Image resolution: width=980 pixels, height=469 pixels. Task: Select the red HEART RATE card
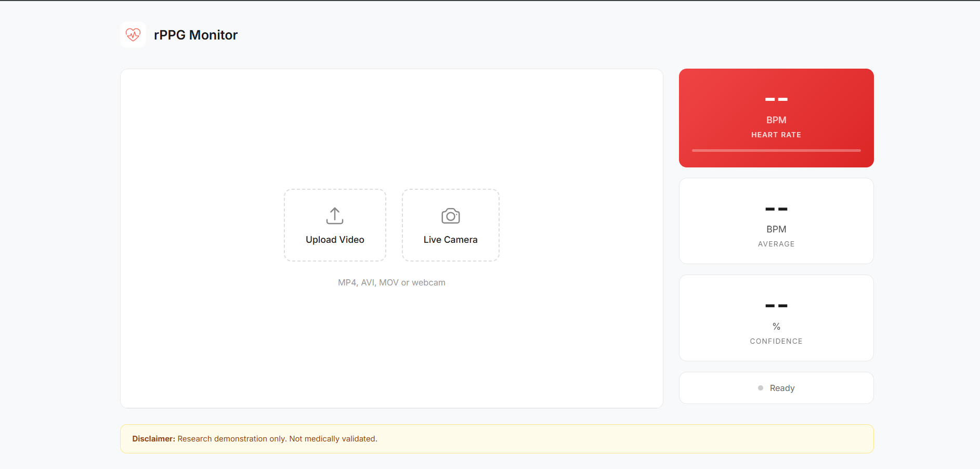[x=776, y=118]
